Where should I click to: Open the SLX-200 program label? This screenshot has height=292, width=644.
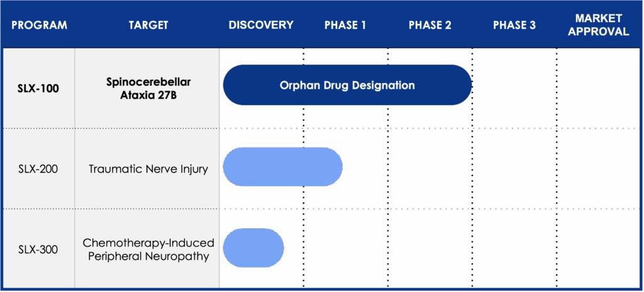[x=38, y=169]
